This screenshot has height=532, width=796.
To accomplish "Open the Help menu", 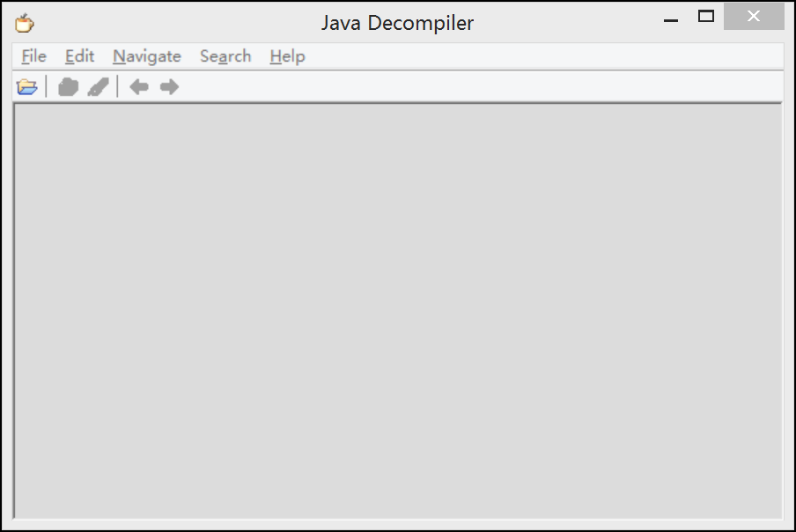I will click(287, 56).
